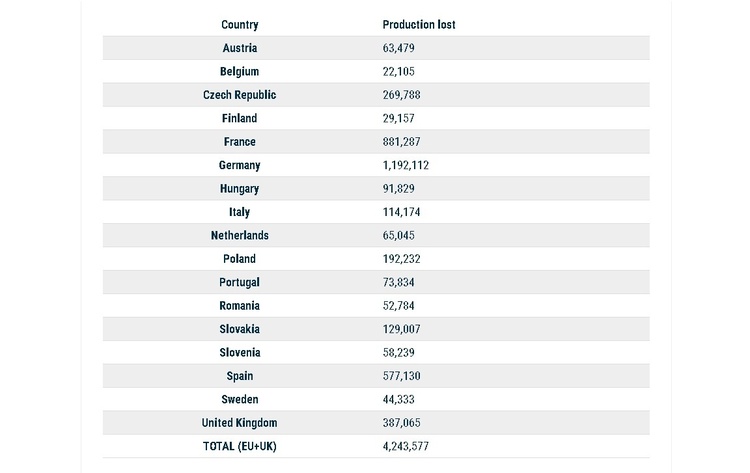Click the Finland country name
750x473 pixels.
point(240,118)
